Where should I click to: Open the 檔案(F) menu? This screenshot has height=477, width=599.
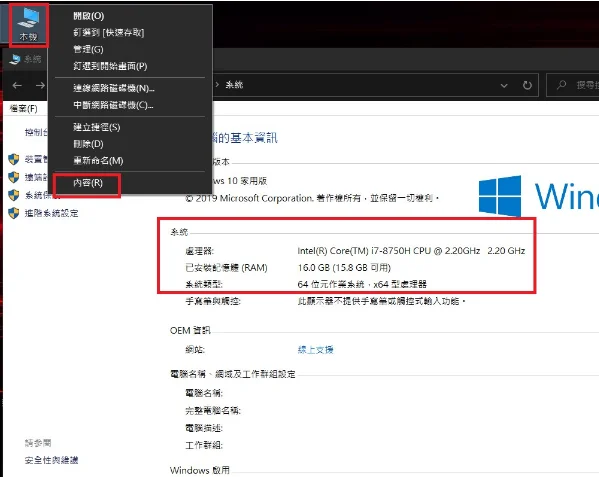click(23, 109)
